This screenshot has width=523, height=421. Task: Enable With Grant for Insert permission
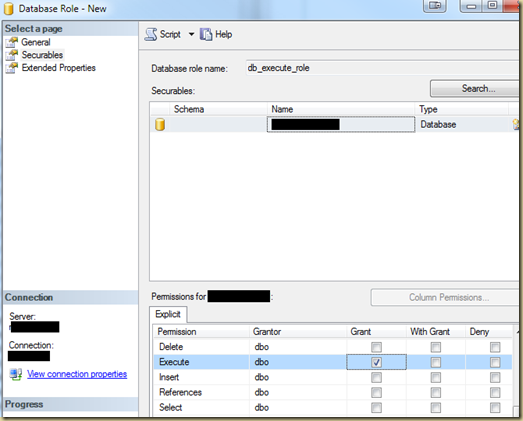tap(436, 377)
